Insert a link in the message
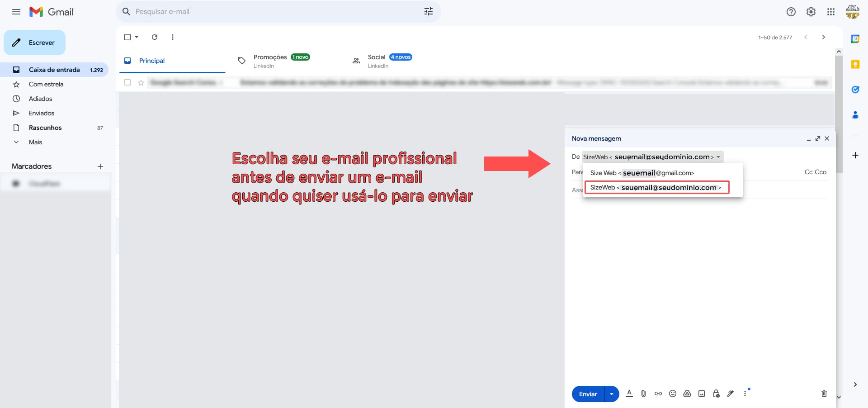 (658, 394)
